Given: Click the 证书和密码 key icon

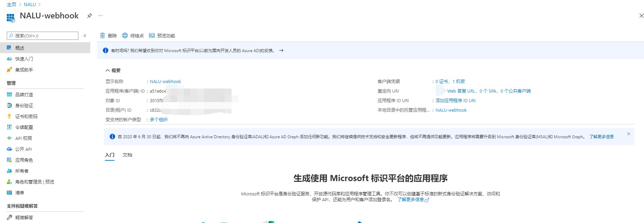Looking at the screenshot, I should [9, 116].
